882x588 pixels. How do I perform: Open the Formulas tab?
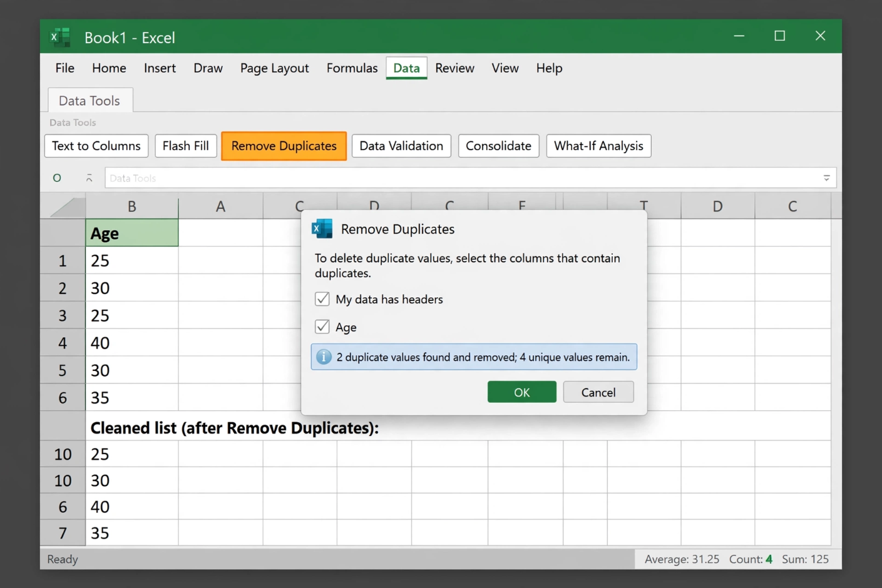tap(352, 68)
